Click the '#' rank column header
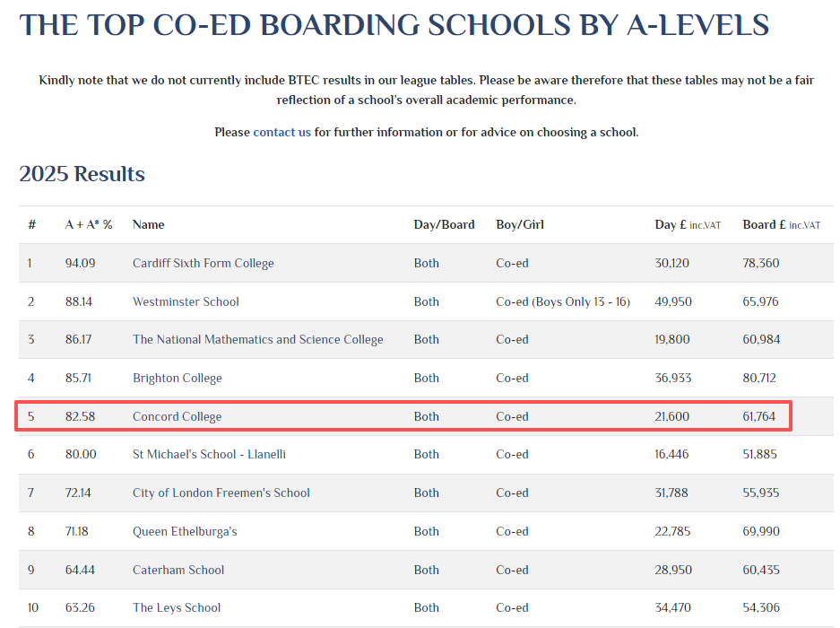Screen dimensions: 840x628 [x=31, y=224]
